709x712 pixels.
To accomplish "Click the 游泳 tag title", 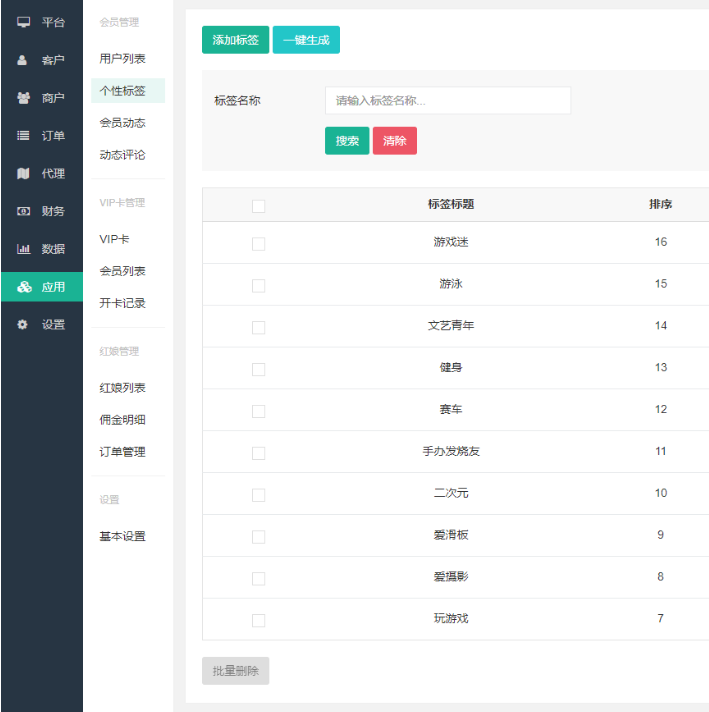I will click(x=451, y=284).
